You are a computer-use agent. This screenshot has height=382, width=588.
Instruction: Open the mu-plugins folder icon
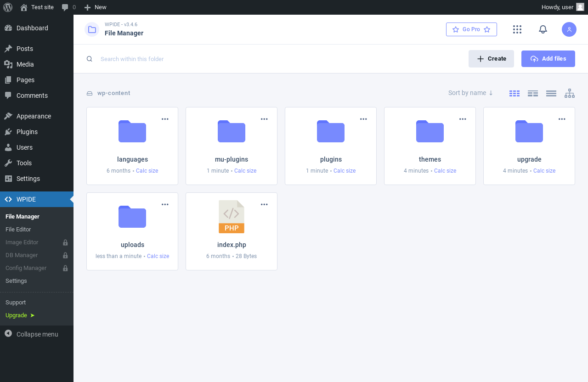(232, 131)
